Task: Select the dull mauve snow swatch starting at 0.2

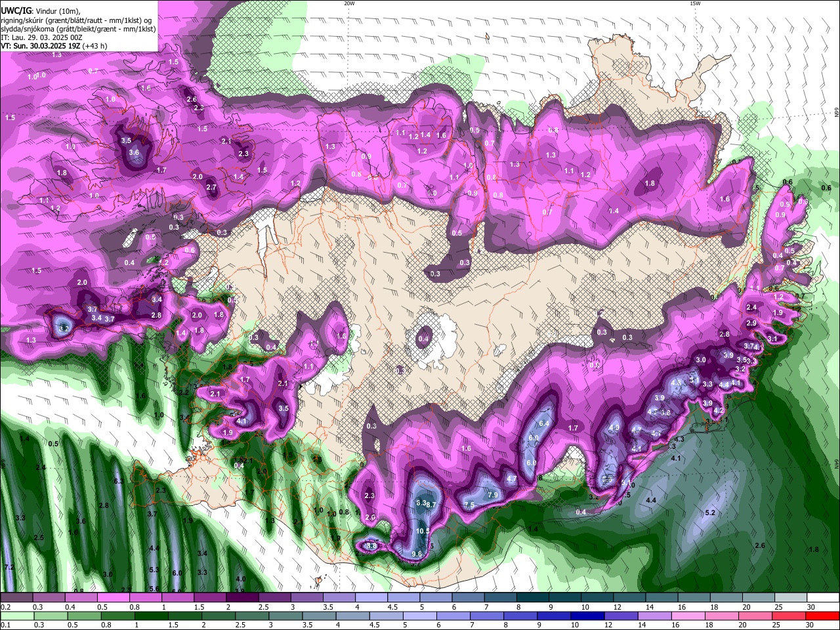Action: 16,597
